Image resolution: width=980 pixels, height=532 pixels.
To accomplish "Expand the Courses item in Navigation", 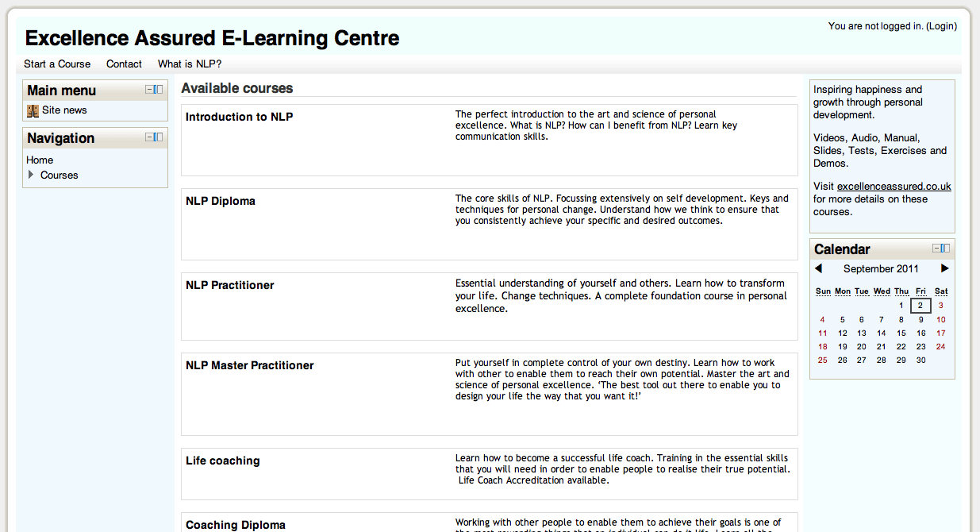I will 33,175.
